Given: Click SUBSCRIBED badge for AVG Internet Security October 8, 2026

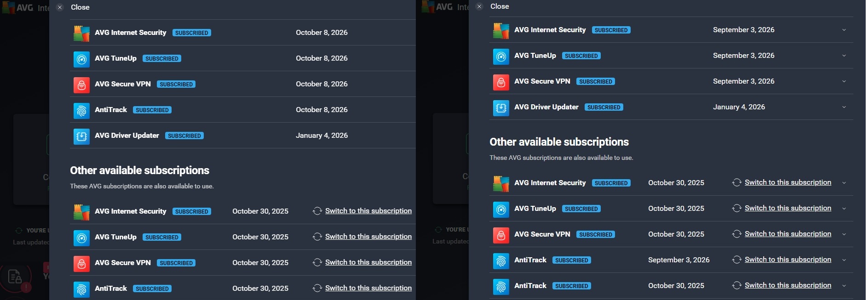Looking at the screenshot, I should pyautogui.click(x=192, y=33).
